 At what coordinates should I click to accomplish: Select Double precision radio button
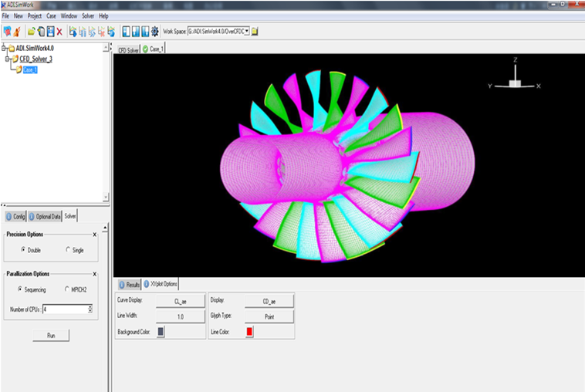(x=23, y=249)
